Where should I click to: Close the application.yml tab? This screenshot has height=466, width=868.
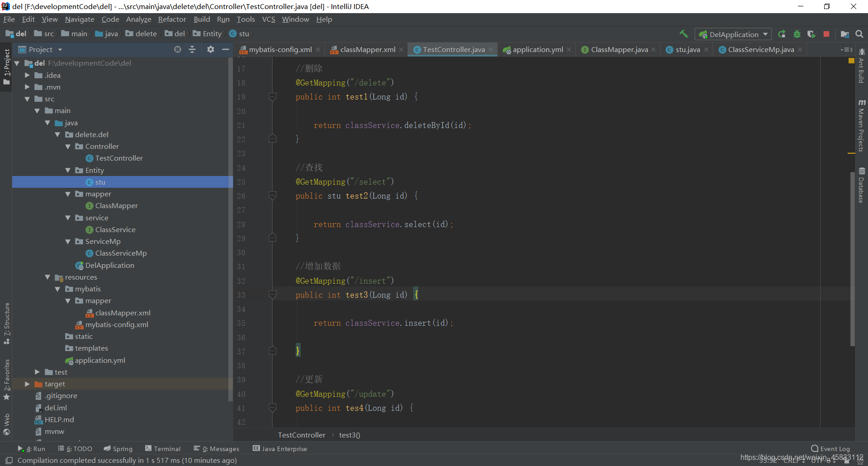tap(569, 50)
